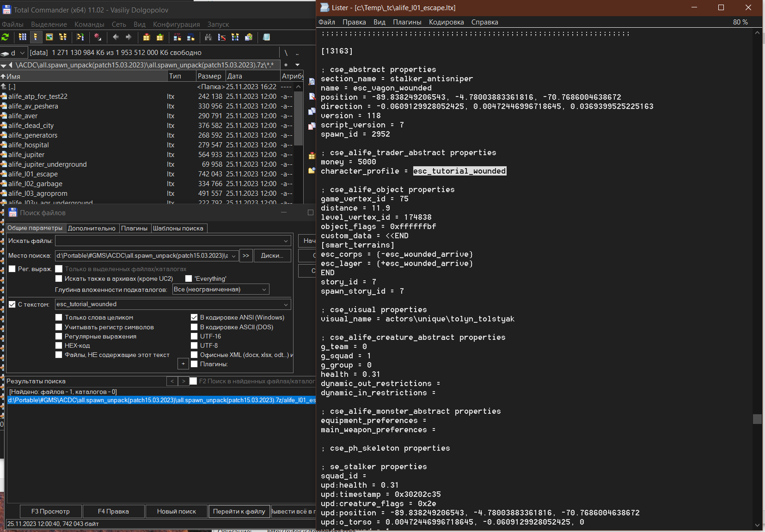Click the 'Перейти к файлу' button
This screenshot has height=532, width=765.
point(239,511)
